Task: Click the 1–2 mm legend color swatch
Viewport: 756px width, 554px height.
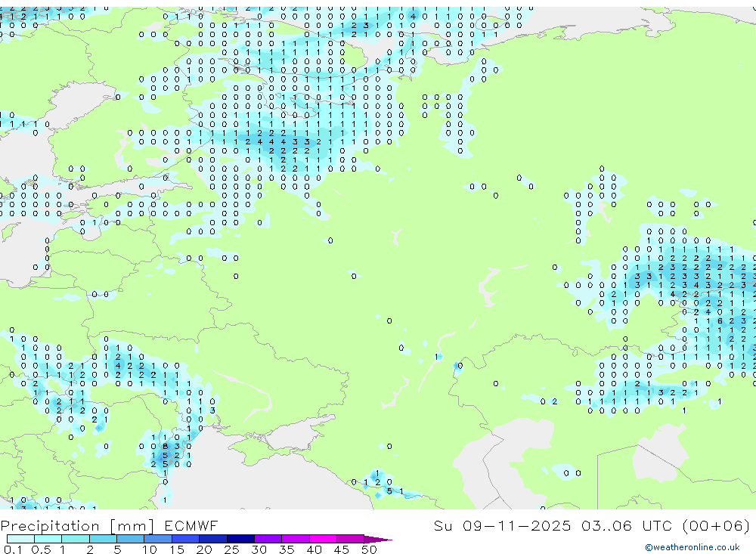Action: 76,539
